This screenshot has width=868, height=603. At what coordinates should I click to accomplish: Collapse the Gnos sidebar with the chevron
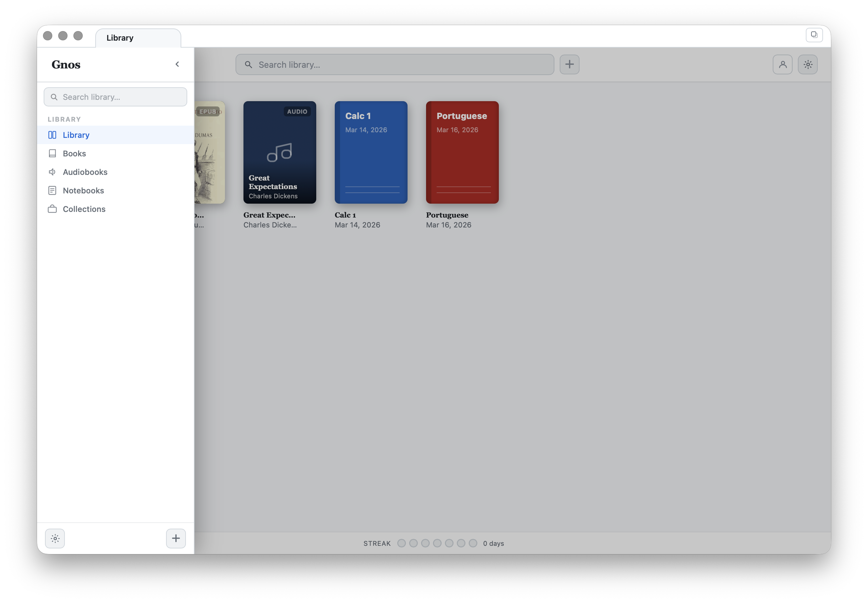[x=177, y=64]
